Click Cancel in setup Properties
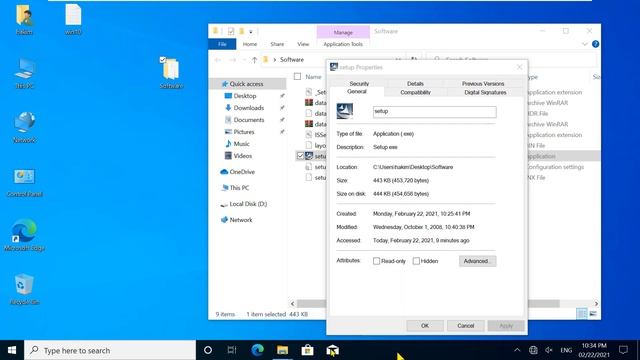The width and height of the screenshot is (640, 360). coord(465,326)
